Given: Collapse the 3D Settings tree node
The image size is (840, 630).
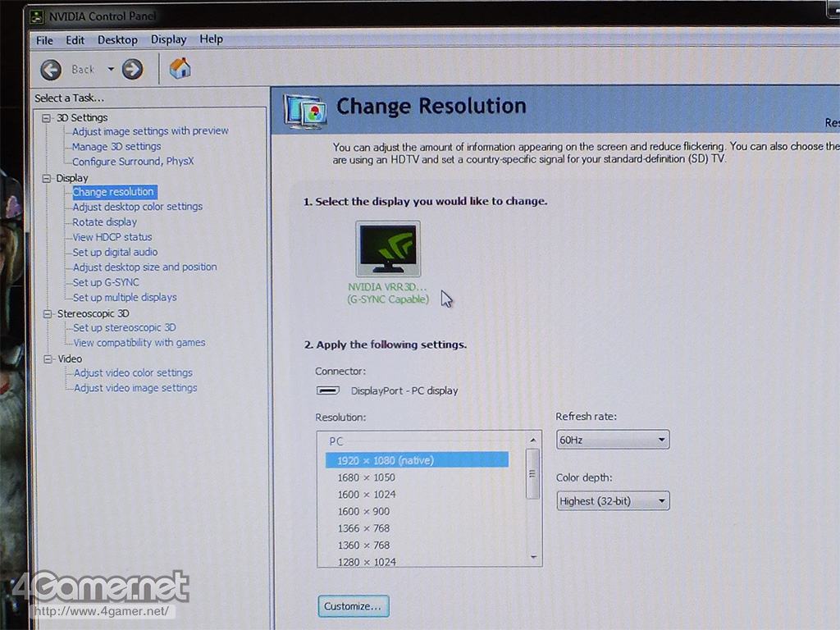Looking at the screenshot, I should tap(47, 118).
